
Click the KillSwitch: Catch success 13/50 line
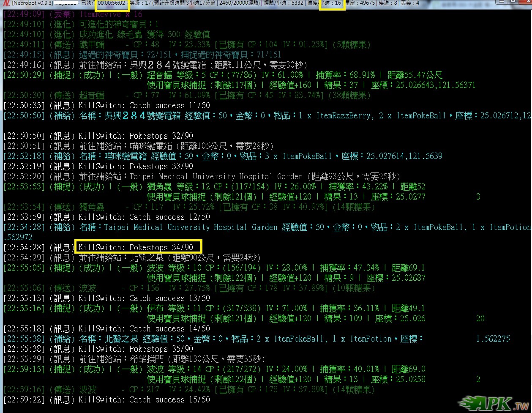pos(106,298)
